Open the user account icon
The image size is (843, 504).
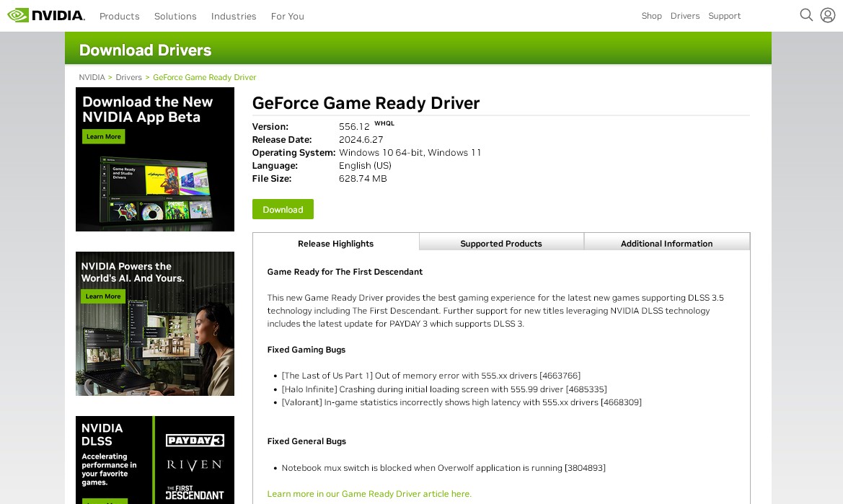click(827, 15)
